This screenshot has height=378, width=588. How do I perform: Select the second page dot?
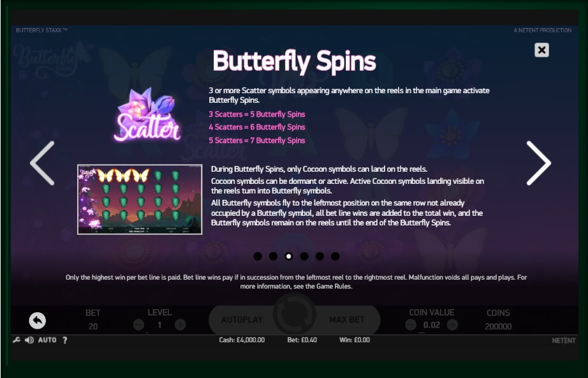273,257
